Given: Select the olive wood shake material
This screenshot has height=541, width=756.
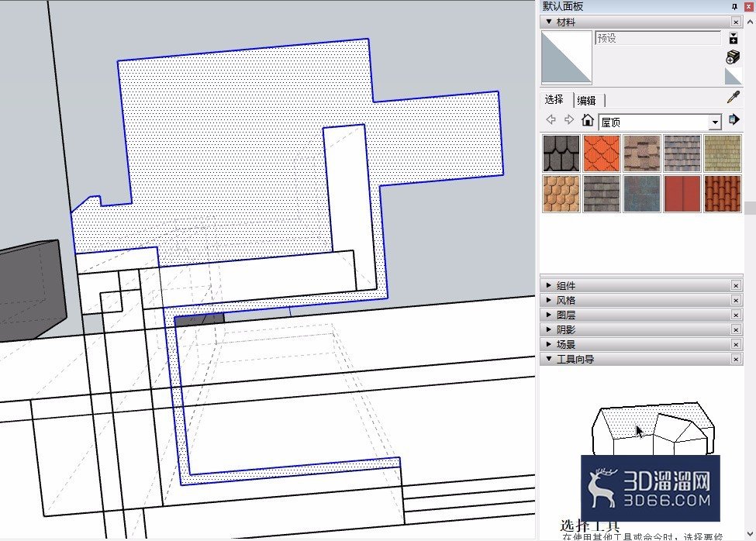Looking at the screenshot, I should pyautogui.click(x=722, y=153).
